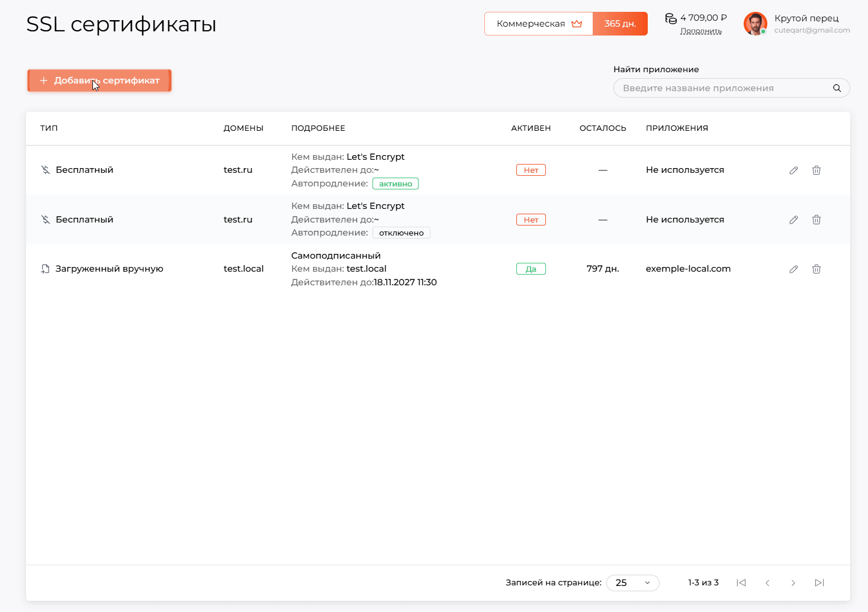Click the отключено auto-renewal badge
The image size is (868, 612).
coord(401,233)
